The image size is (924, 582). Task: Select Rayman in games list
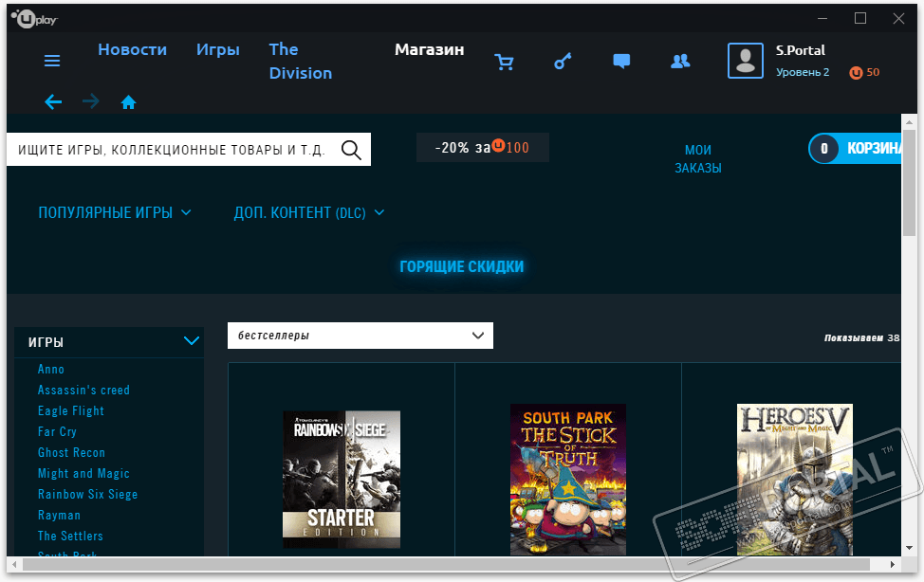pos(59,516)
